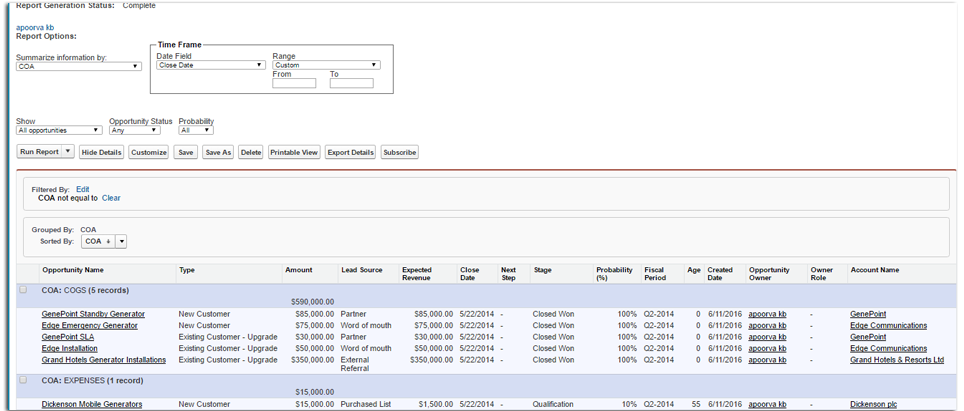Open the Range dropdown set to Custom
This screenshot has height=411, width=964.
point(326,65)
